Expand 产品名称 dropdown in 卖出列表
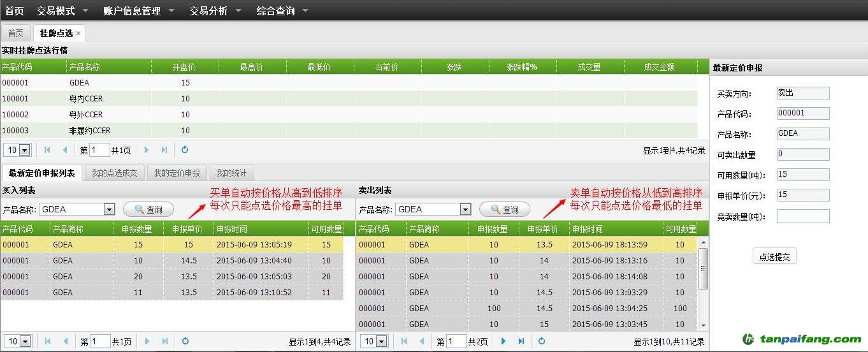Screen dimensions: 868x352 [x=465, y=209]
